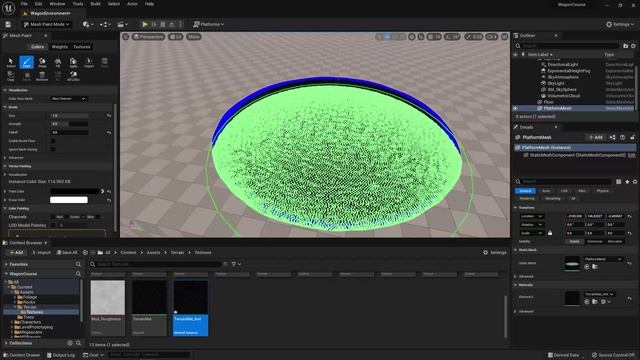The width and height of the screenshot is (640, 360).
Task: Click the Add component button in Details
Action: pos(595,138)
